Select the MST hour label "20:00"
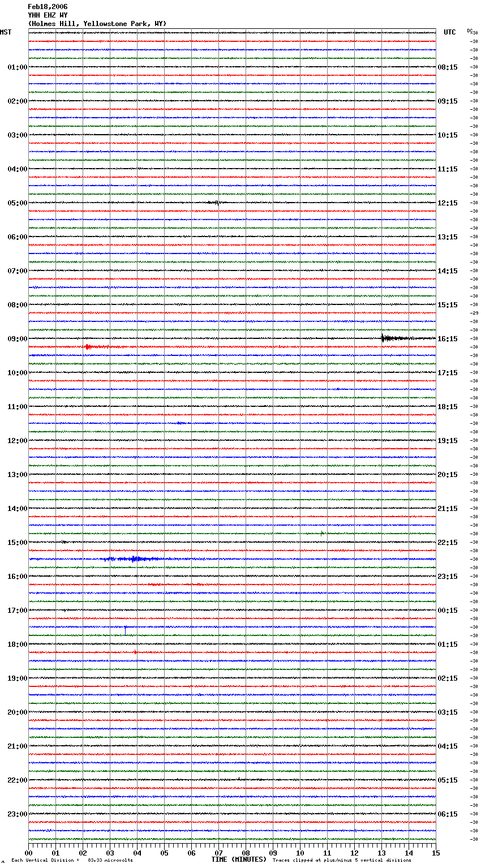Image resolution: width=481 pixels, height=868 pixels. [x=18, y=712]
